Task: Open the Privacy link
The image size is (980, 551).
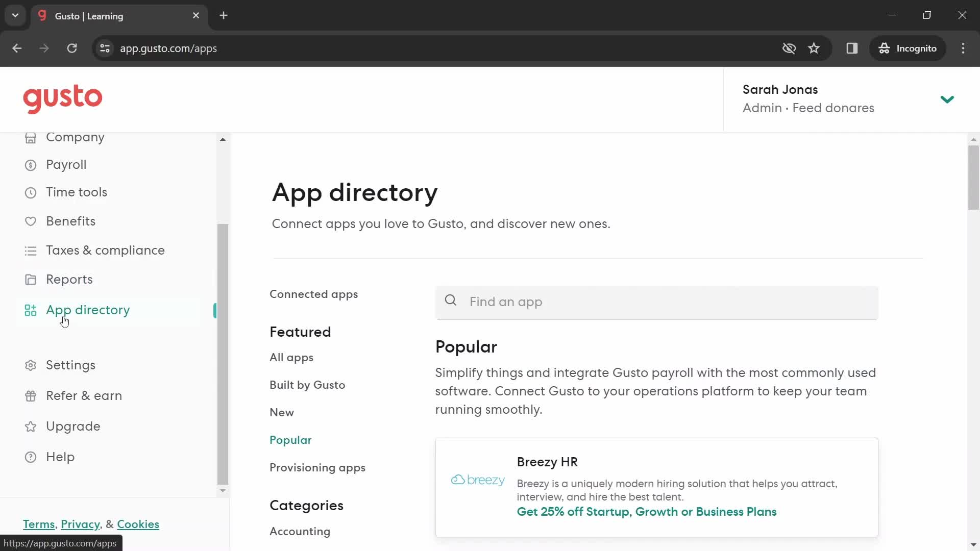Action: (80, 524)
